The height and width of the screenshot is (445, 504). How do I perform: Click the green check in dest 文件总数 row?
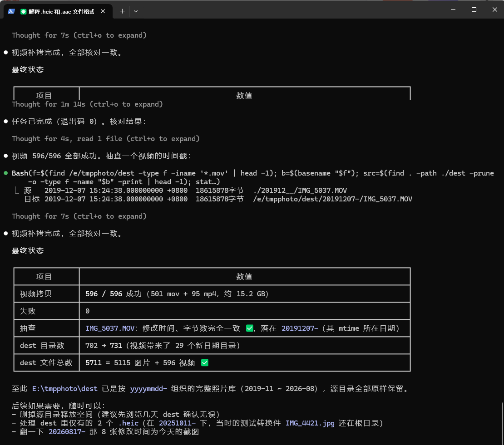point(204,363)
